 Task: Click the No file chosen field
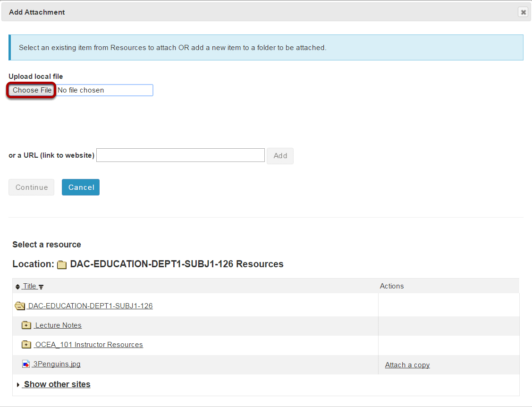point(104,90)
